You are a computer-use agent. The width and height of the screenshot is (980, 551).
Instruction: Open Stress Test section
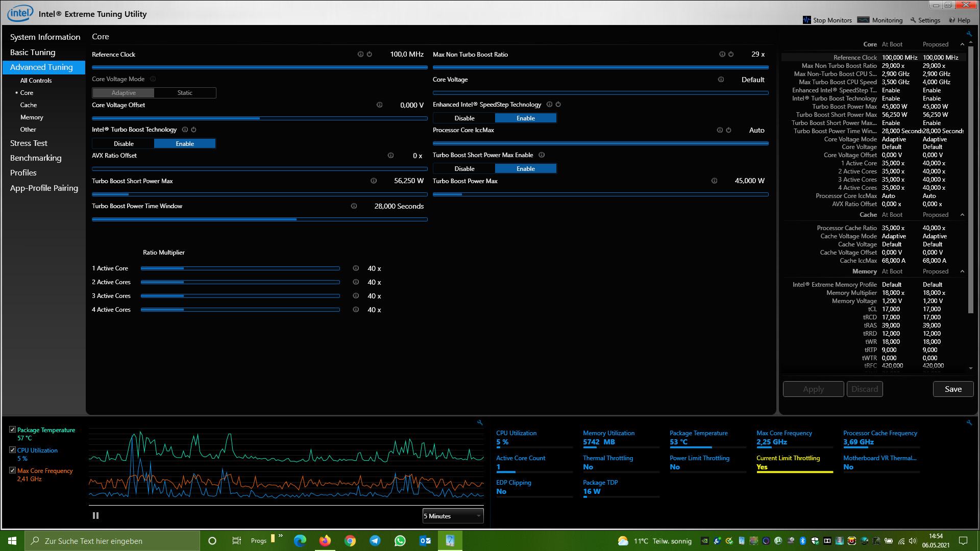tap(29, 143)
